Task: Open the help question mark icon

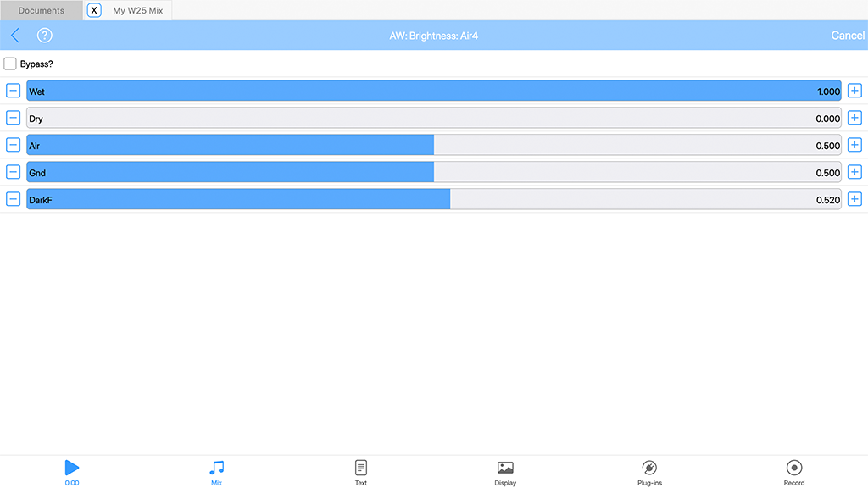Action: click(45, 36)
